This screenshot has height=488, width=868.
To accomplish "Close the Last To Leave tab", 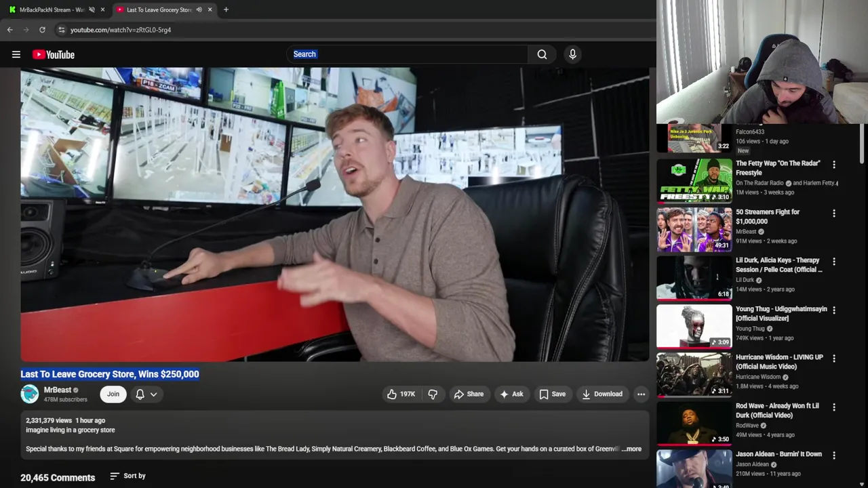I will click(x=210, y=9).
